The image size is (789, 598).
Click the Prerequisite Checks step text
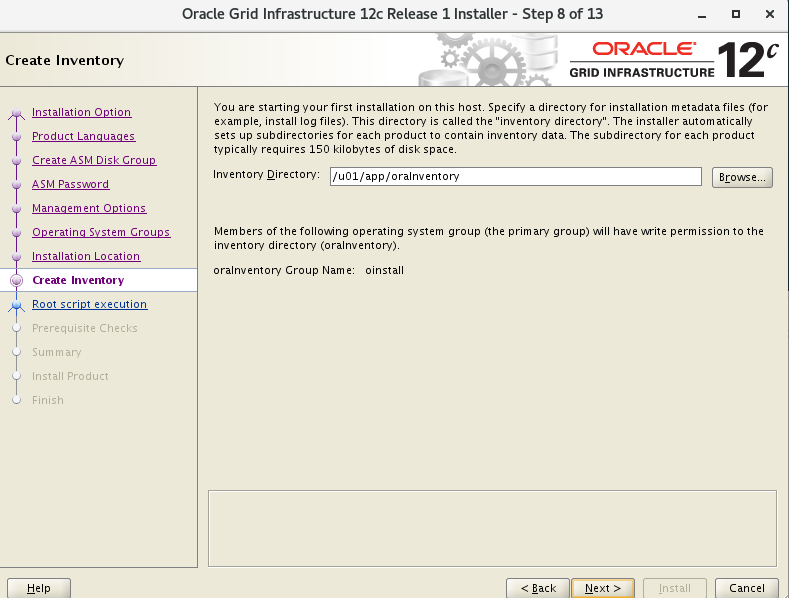coord(85,328)
